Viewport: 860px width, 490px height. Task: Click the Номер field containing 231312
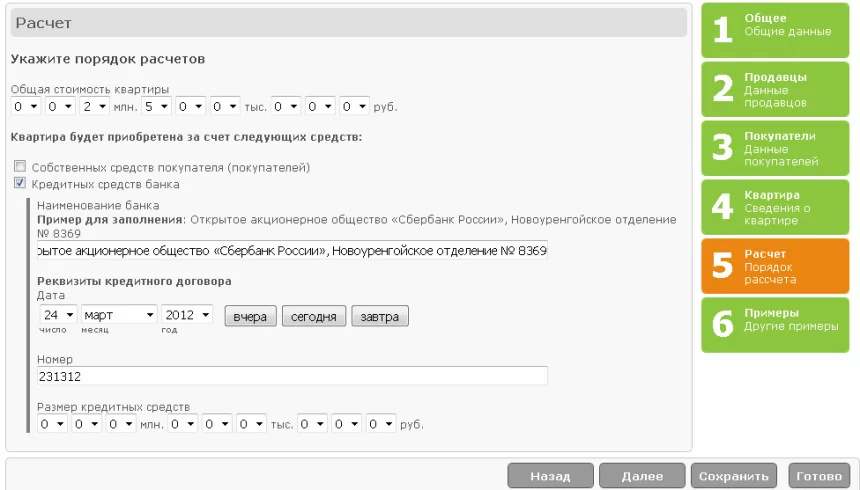coord(292,376)
